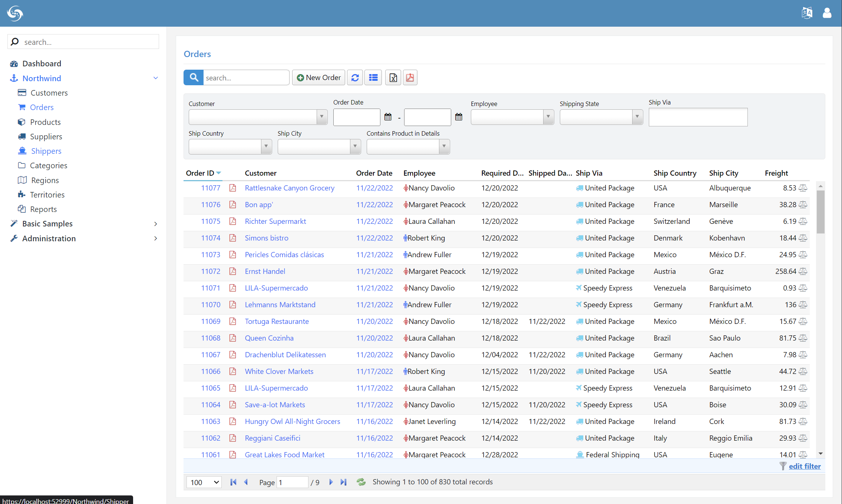Go to the last page of records
The image size is (842, 504).
(x=343, y=482)
